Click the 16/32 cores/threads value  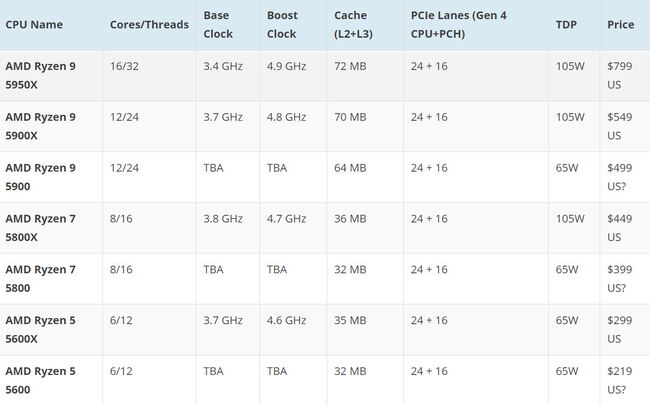click(124, 66)
